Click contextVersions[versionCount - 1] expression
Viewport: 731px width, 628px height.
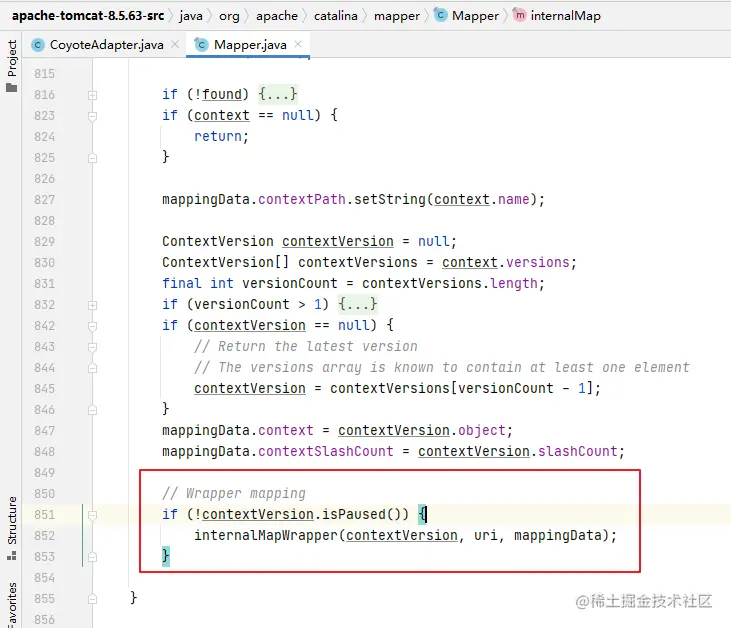pyautogui.click(x=461, y=388)
